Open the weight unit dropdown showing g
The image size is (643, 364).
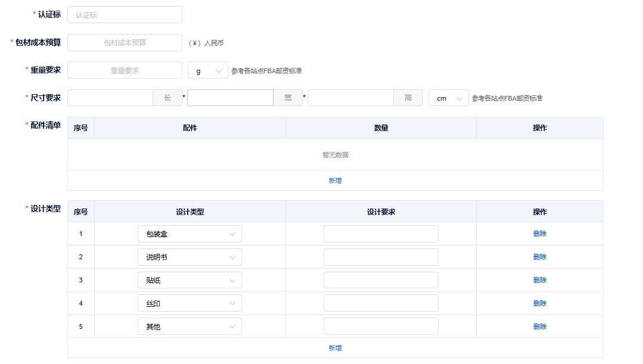click(207, 71)
